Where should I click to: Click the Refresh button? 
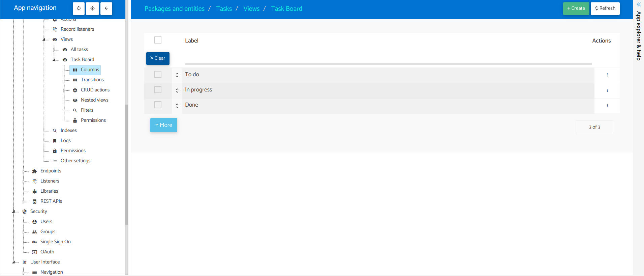pos(605,8)
